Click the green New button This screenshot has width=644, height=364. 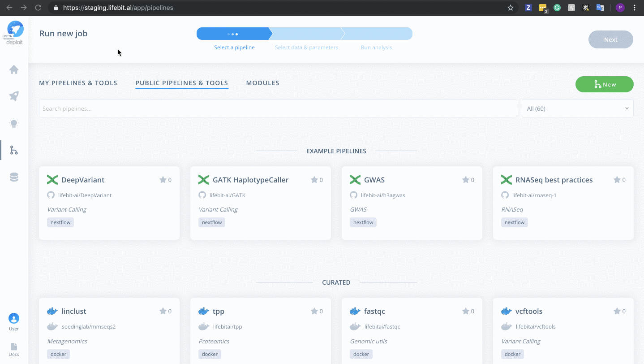[x=605, y=84]
